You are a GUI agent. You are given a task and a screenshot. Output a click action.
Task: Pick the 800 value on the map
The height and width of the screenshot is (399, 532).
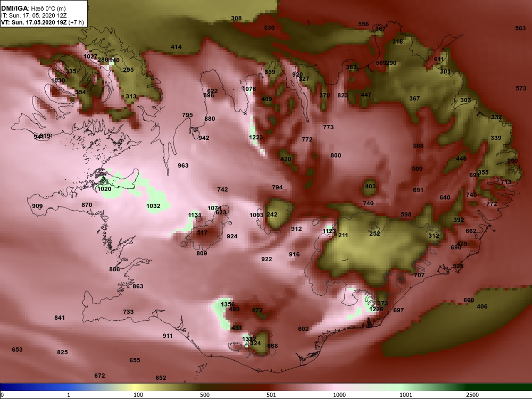[336, 155]
